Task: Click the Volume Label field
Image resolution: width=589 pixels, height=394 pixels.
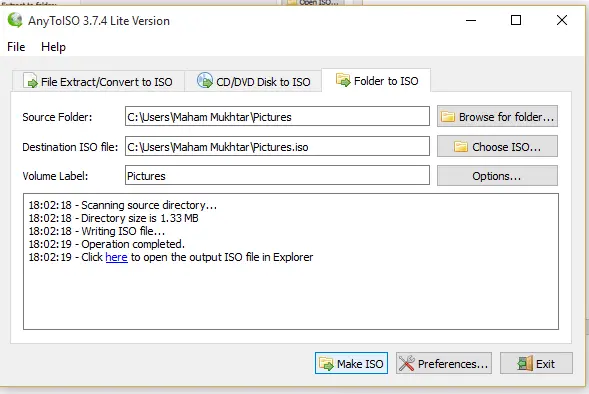Action: [277, 175]
